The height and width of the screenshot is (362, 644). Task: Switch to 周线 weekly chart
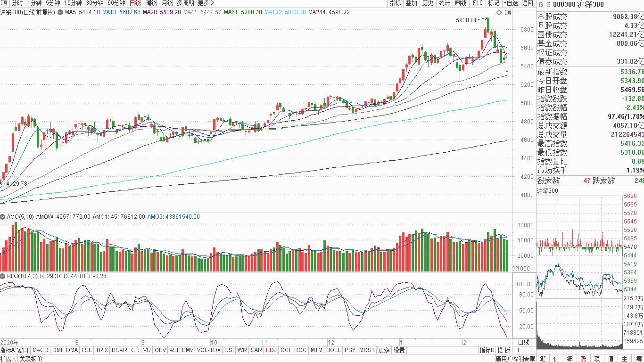tap(151, 3)
